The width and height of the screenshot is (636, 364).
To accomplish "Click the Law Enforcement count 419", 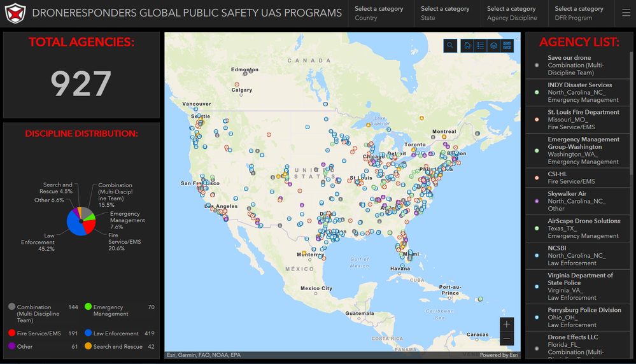I will click(149, 333).
